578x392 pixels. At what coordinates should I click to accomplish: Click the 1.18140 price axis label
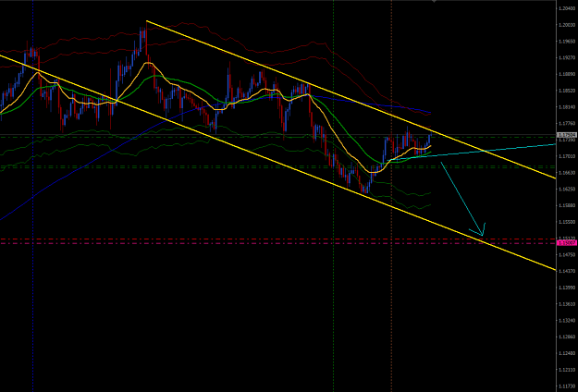pos(567,107)
